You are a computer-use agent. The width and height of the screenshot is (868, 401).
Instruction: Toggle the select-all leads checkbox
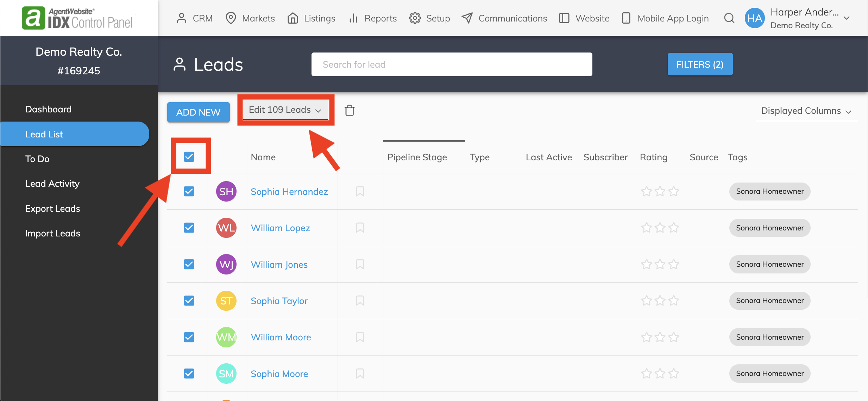189,157
